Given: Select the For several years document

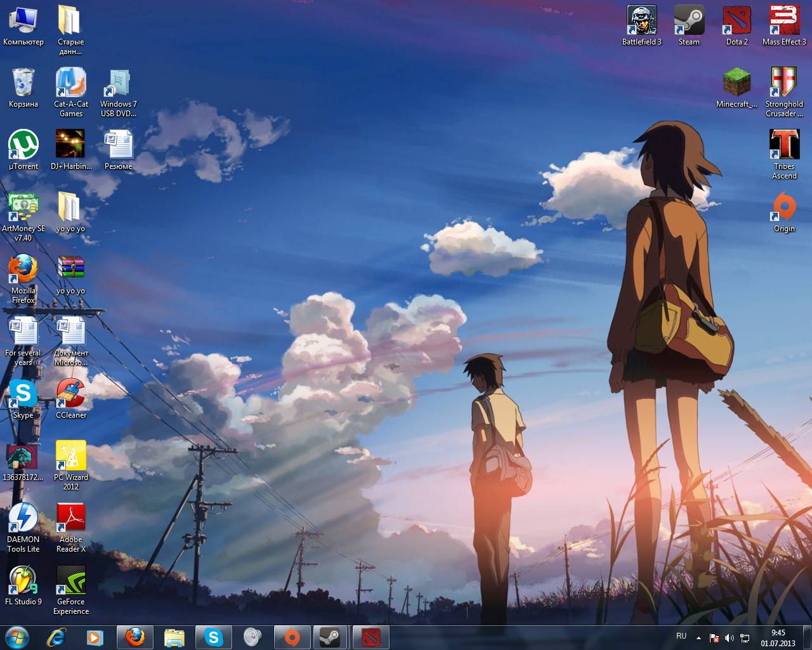Looking at the screenshot, I should click(23, 342).
